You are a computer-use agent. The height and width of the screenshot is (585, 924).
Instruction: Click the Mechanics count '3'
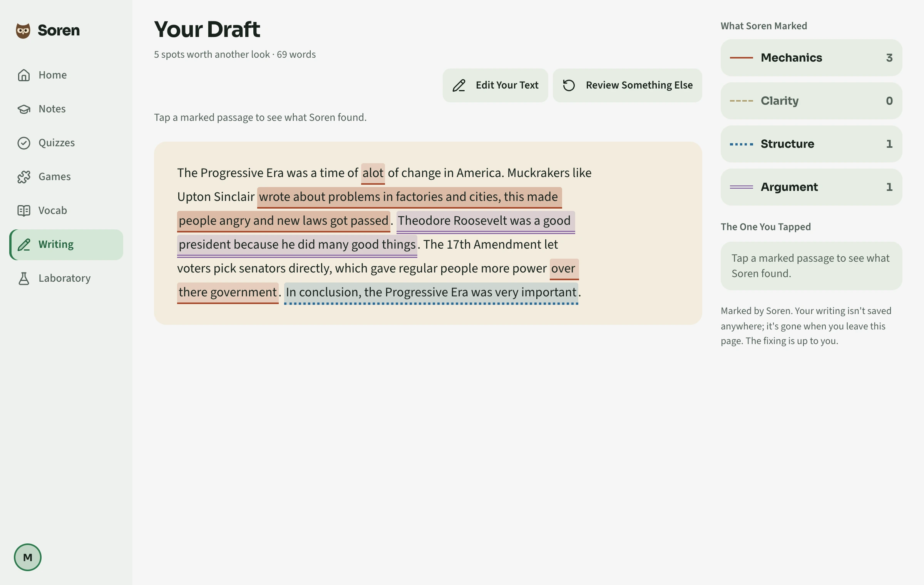(889, 58)
